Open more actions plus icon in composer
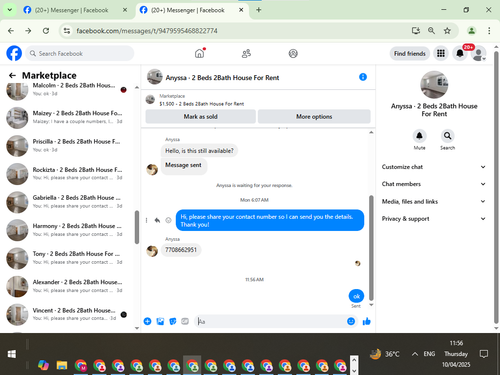 [x=147, y=321]
